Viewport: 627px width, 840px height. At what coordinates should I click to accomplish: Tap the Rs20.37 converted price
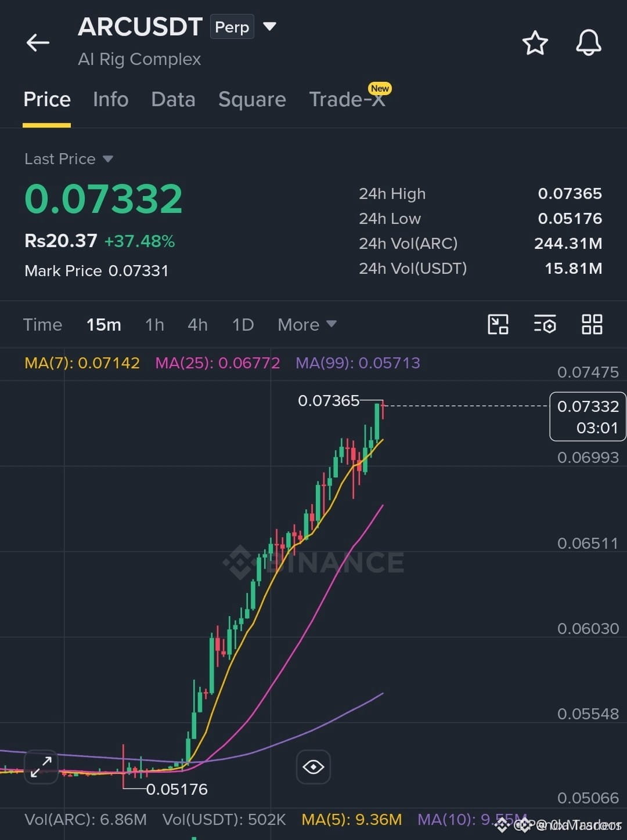(x=61, y=241)
